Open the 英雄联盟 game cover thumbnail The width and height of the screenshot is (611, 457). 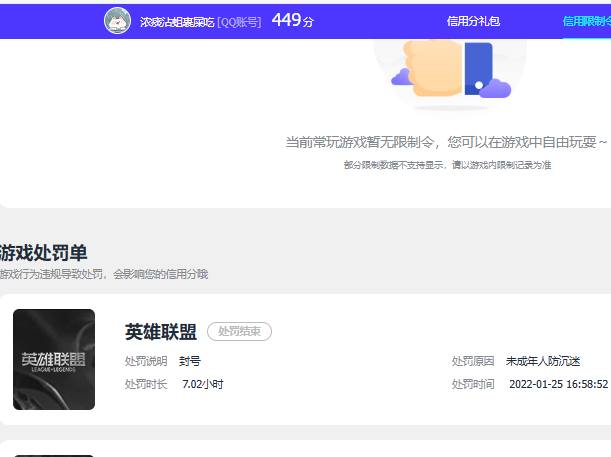54,359
